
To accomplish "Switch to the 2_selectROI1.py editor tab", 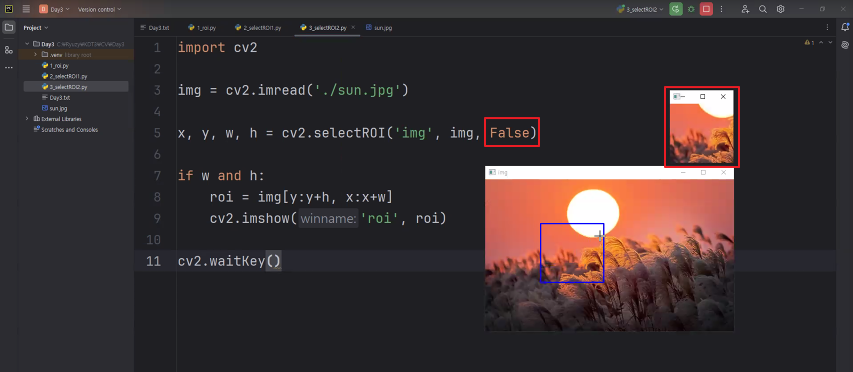I will click(258, 27).
